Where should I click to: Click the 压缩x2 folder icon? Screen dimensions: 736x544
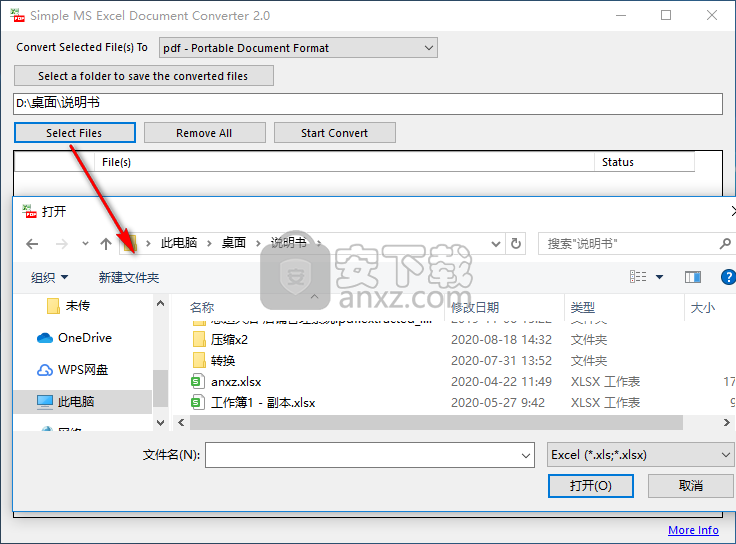(x=199, y=339)
